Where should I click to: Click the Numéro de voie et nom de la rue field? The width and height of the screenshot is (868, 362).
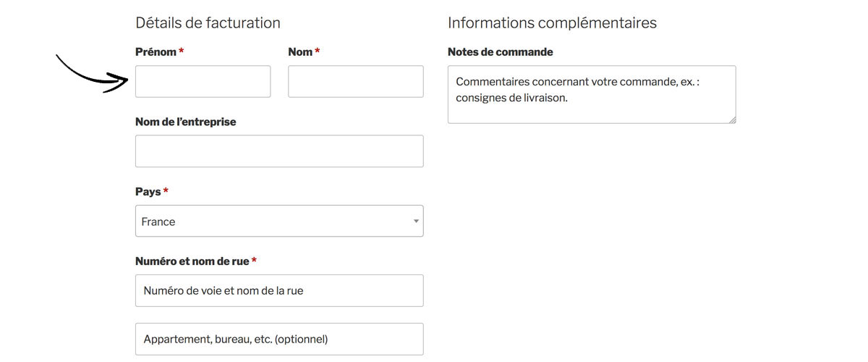(x=279, y=290)
